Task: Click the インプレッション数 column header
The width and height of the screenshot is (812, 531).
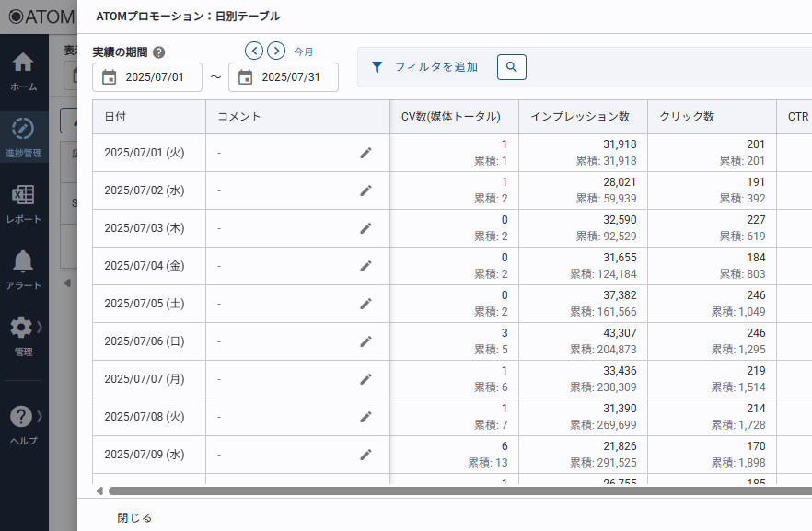Action: [x=580, y=117]
